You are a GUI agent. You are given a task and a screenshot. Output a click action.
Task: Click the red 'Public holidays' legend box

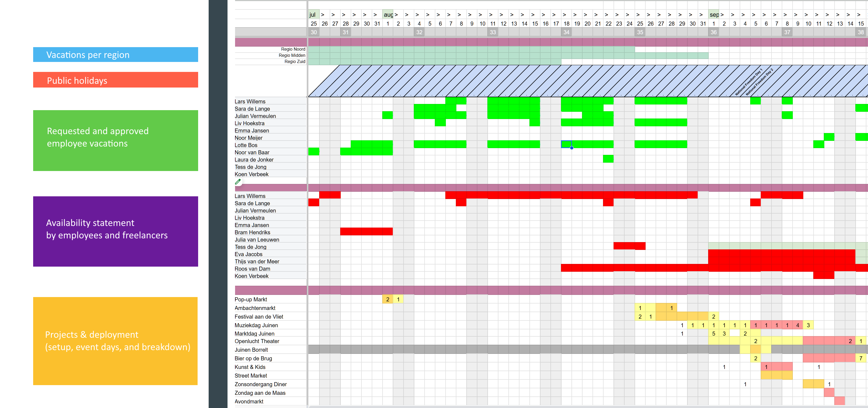(x=115, y=80)
